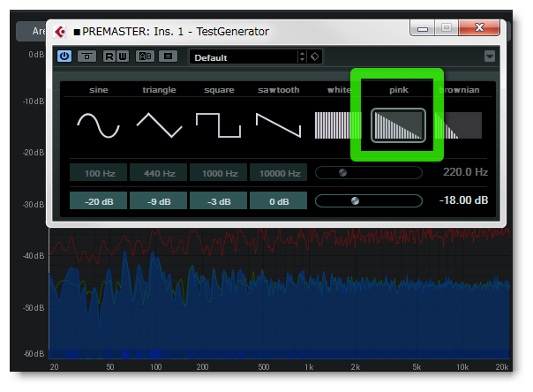Click the preset up/down stepper arrows
Image resolution: width=533 pixels, height=392 pixels.
(302, 57)
